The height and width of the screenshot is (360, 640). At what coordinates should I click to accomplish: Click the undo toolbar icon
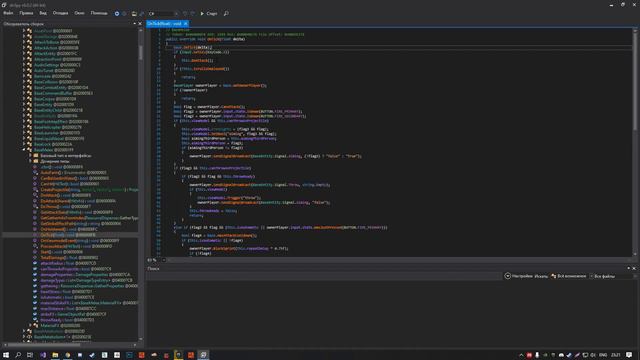tap(185, 13)
